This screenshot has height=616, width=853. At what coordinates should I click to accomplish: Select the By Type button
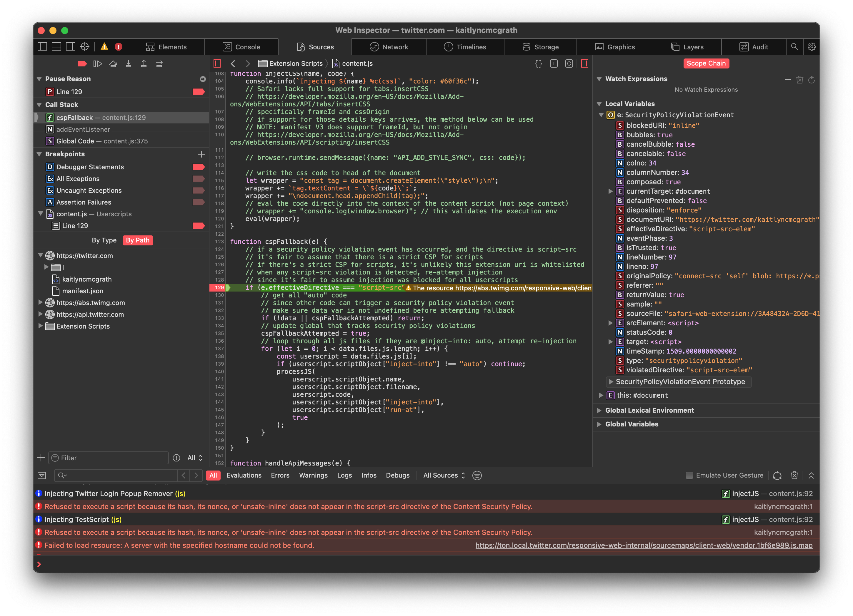pos(104,240)
